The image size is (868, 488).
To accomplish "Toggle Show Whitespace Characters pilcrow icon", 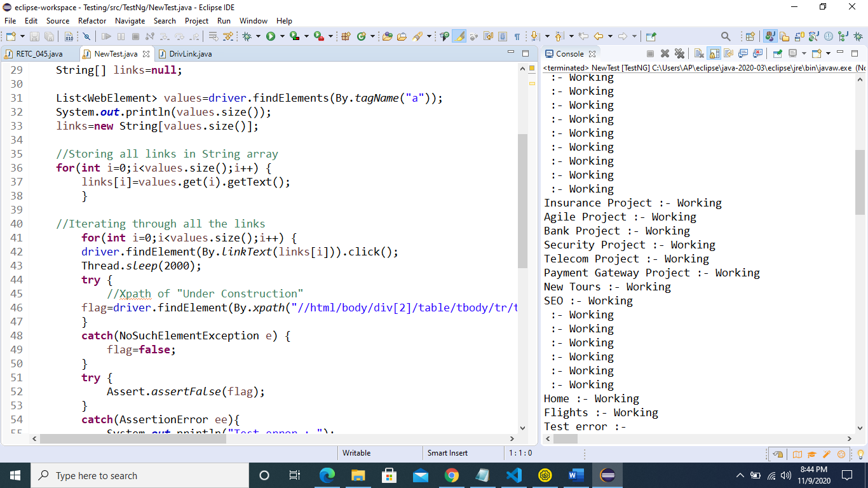I will tap(517, 37).
